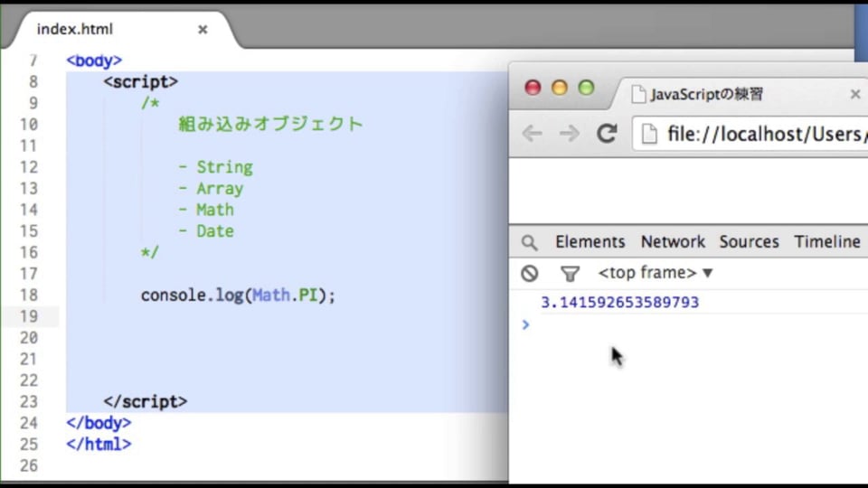Close the index.html editor tab
The width and height of the screenshot is (868, 488).
pos(203,29)
